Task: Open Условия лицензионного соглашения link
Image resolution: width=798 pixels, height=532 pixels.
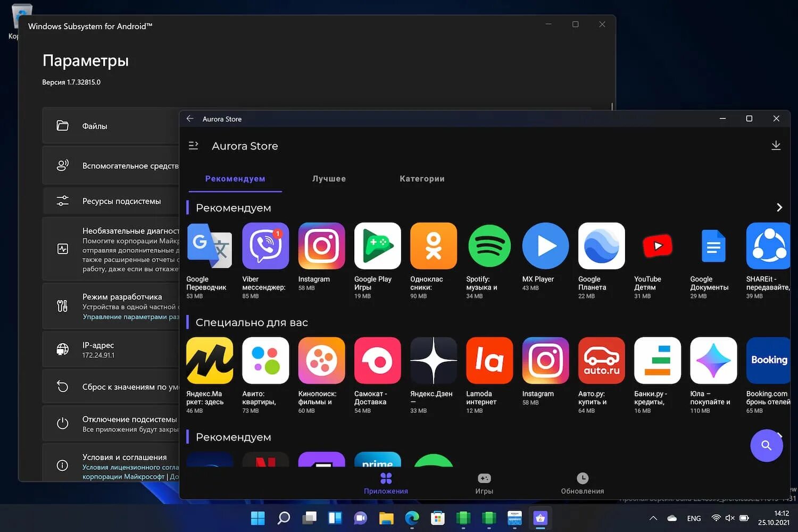Action: 131,467
